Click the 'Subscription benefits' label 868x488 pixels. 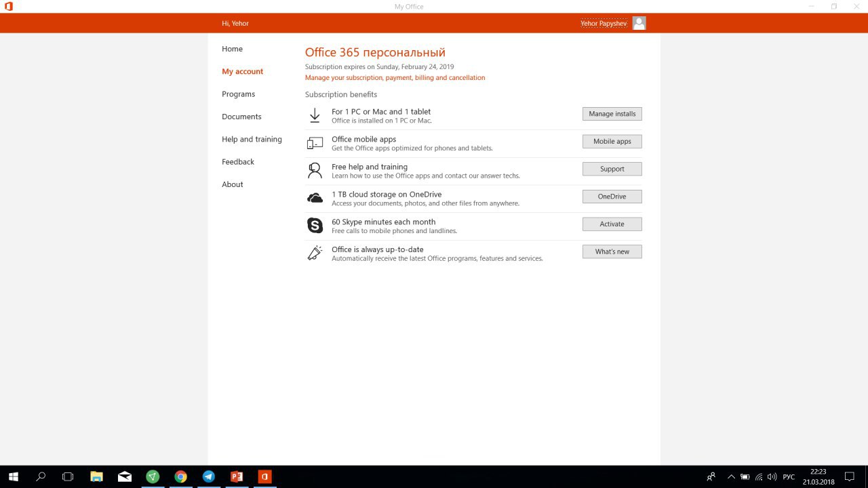pos(341,94)
